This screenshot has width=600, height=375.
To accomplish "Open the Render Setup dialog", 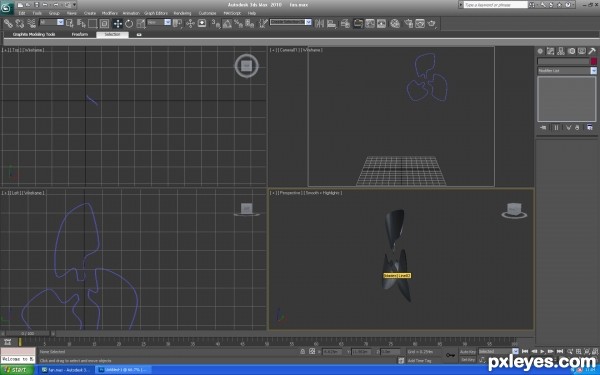I will (x=408, y=24).
